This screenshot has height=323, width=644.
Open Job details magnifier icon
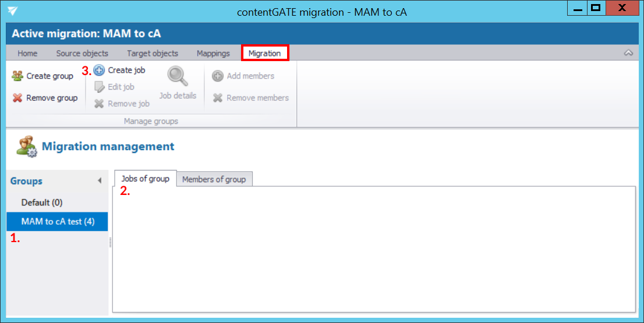(178, 76)
